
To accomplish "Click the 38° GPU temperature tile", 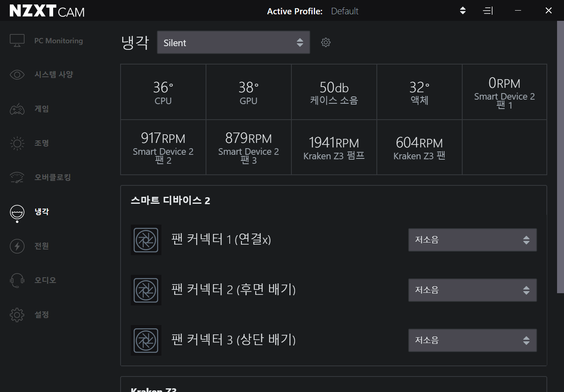I will coord(248,92).
